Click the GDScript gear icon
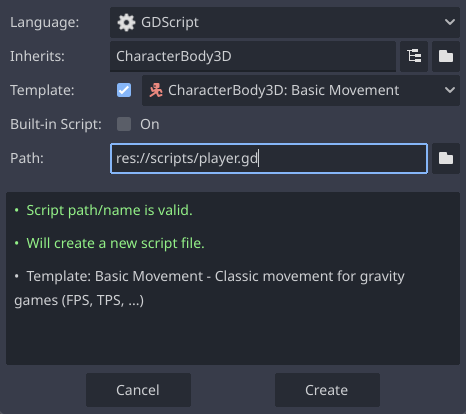466x414 pixels. pyautogui.click(x=126, y=23)
